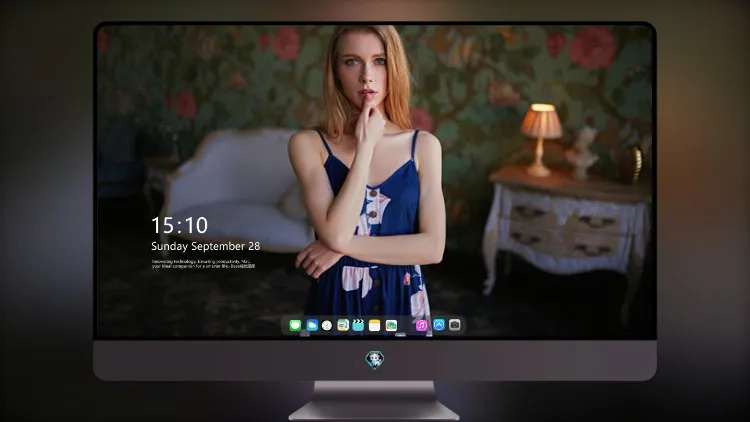
Task: Click the mascot logo on monitor chin
Action: tap(375, 360)
